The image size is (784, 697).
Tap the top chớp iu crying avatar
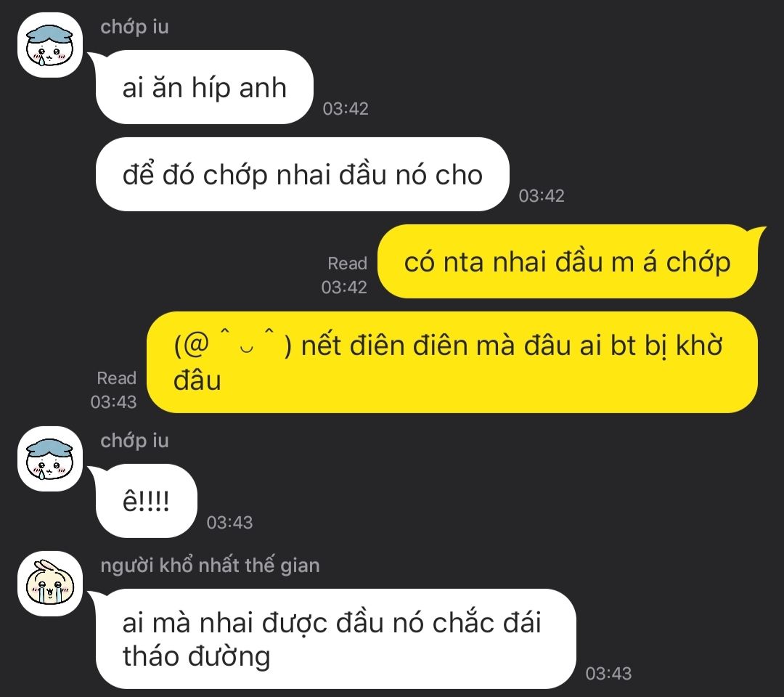coord(50,45)
